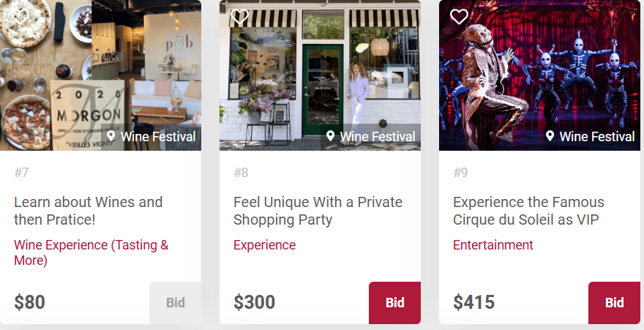Viewport: 644px width, 330px height.
Task: Open 'Feel Unique With a Private Shopping Party'
Action: pyautogui.click(x=318, y=211)
